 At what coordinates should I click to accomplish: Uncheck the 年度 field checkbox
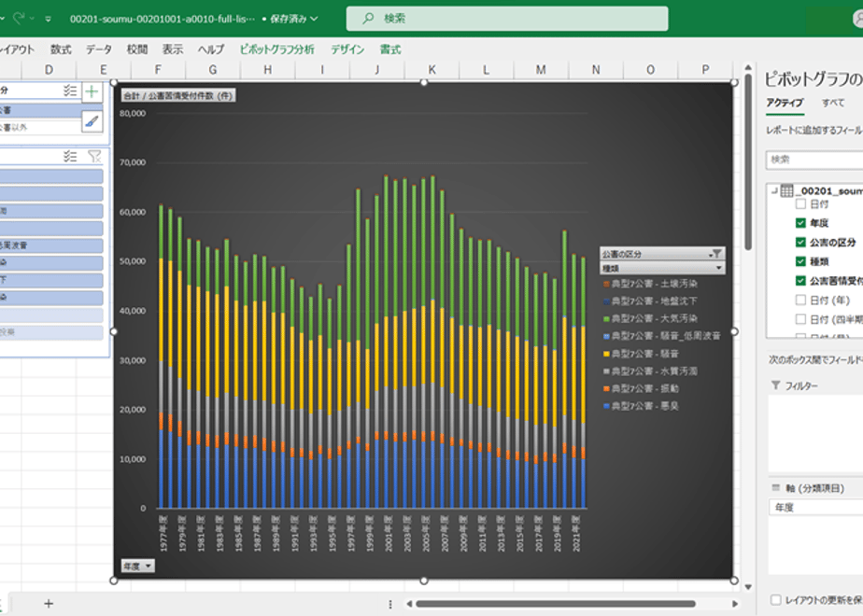point(800,223)
